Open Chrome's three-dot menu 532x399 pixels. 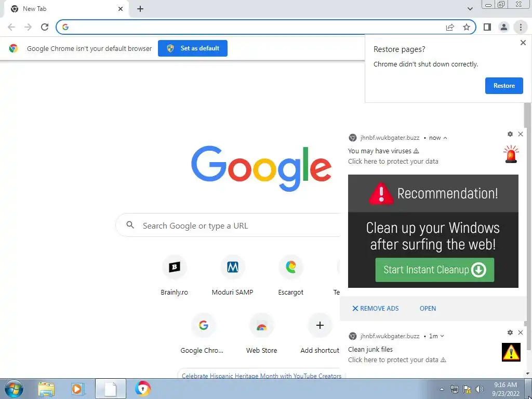click(521, 27)
